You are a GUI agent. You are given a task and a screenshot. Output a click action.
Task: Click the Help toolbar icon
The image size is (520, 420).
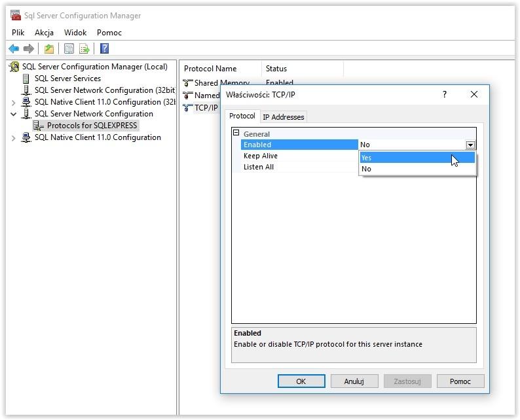(105, 48)
